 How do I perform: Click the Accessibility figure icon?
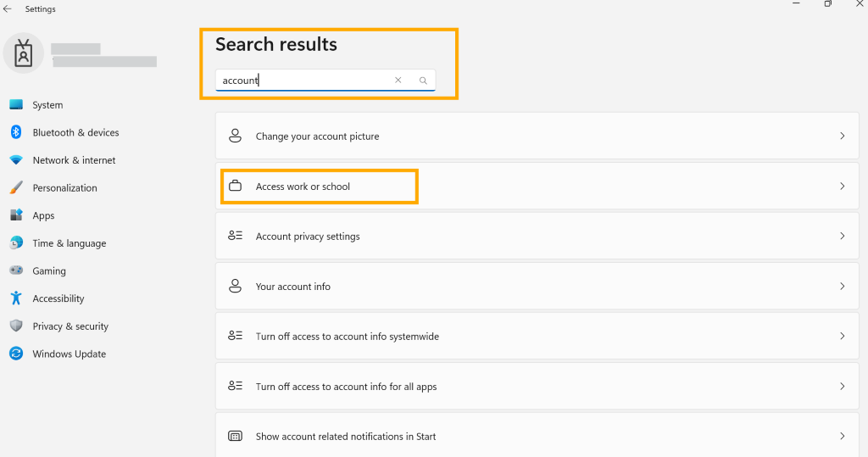pos(16,298)
